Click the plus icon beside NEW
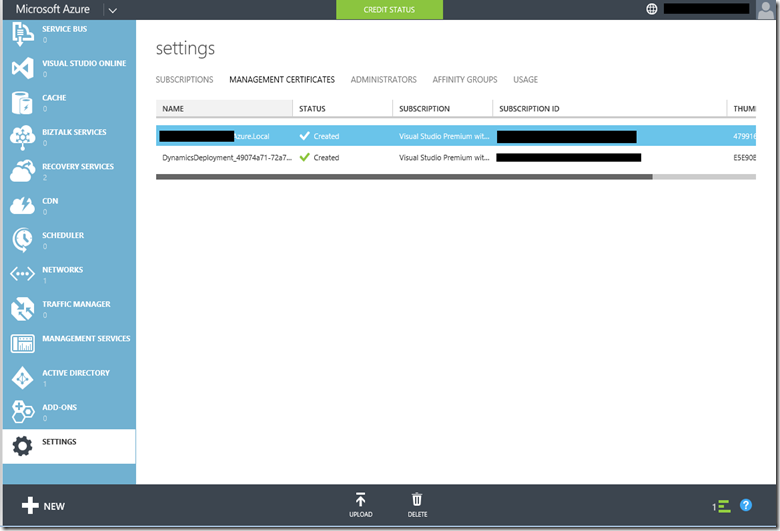Screen dimensions: 780x531 [30, 506]
